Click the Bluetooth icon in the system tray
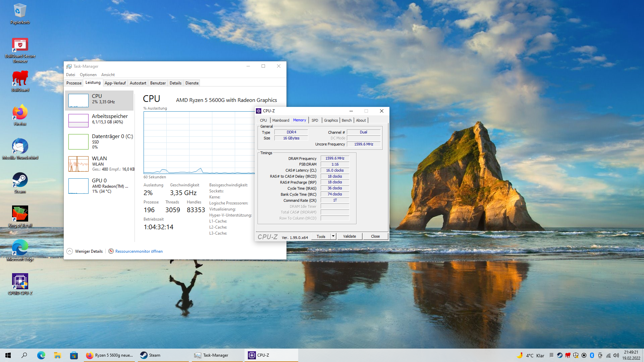Image resolution: width=644 pixels, height=362 pixels. point(592,355)
